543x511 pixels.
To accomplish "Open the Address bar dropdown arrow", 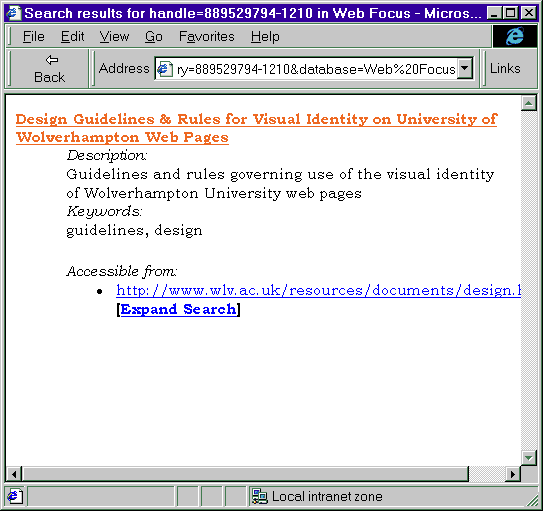I will pyautogui.click(x=464, y=69).
